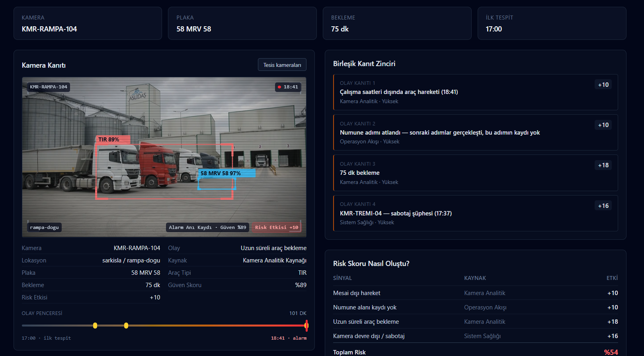Click the KAYNAK column header
The height and width of the screenshot is (356, 644).
point(475,278)
